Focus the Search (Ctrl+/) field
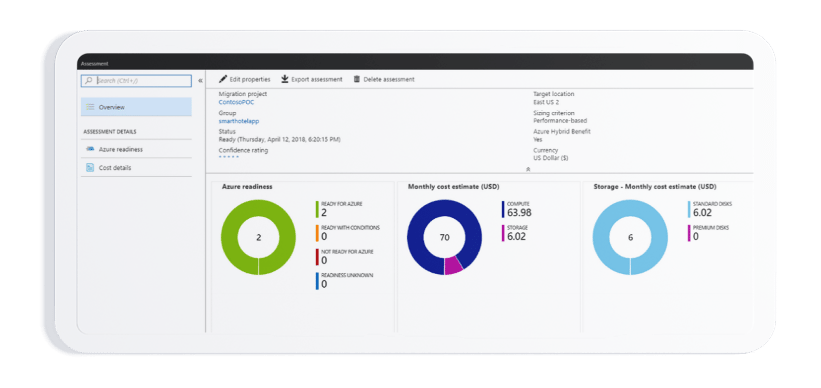Image resolution: width=821 pixels, height=388 pixels. coord(136,81)
